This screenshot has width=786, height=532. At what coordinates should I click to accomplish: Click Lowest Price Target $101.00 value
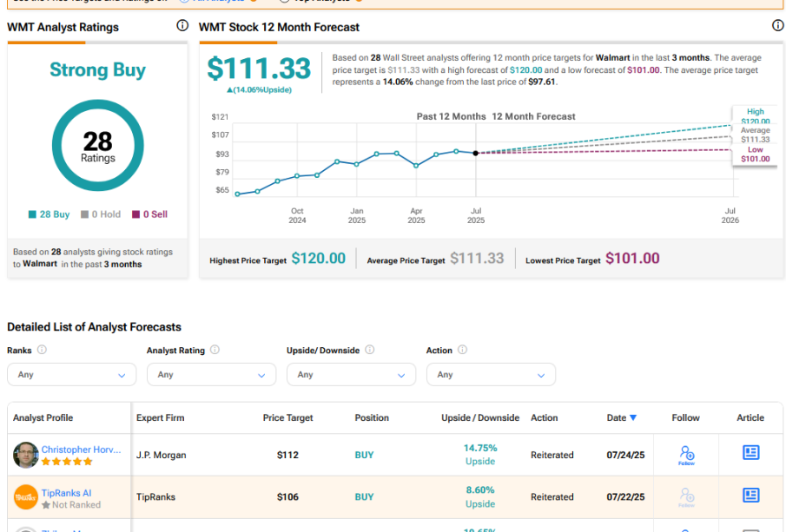click(x=632, y=259)
